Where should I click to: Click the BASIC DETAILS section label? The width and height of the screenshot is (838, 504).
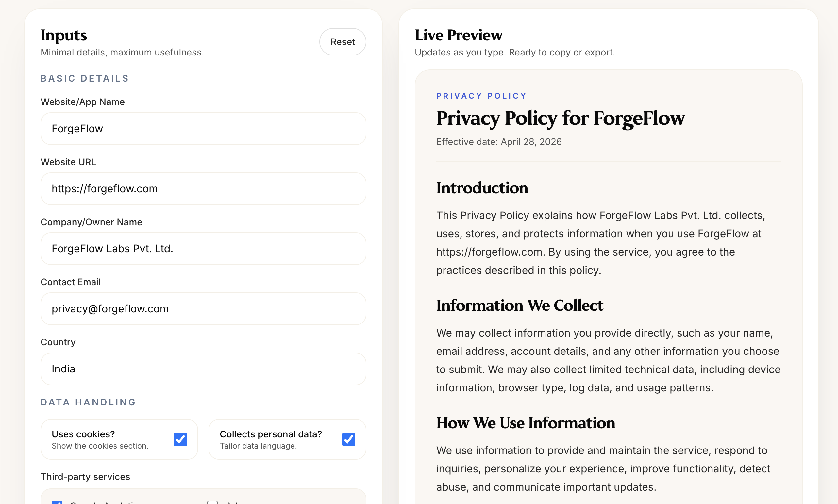pyautogui.click(x=85, y=78)
